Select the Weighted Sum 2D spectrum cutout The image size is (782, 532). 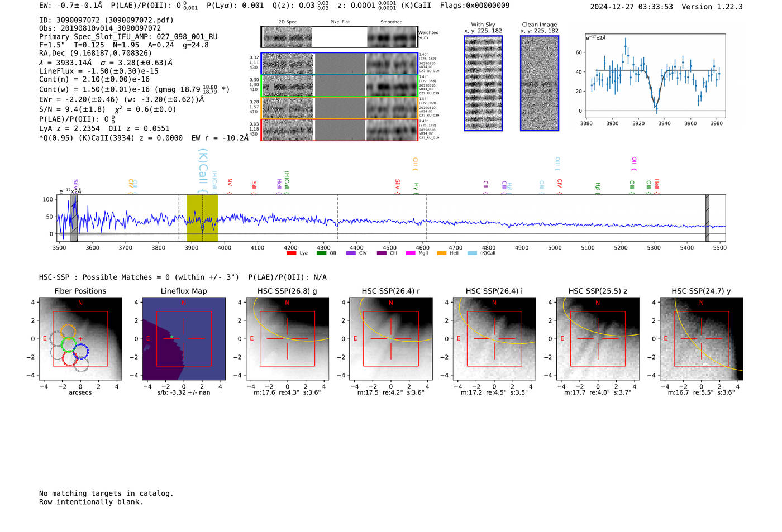tap(339, 37)
